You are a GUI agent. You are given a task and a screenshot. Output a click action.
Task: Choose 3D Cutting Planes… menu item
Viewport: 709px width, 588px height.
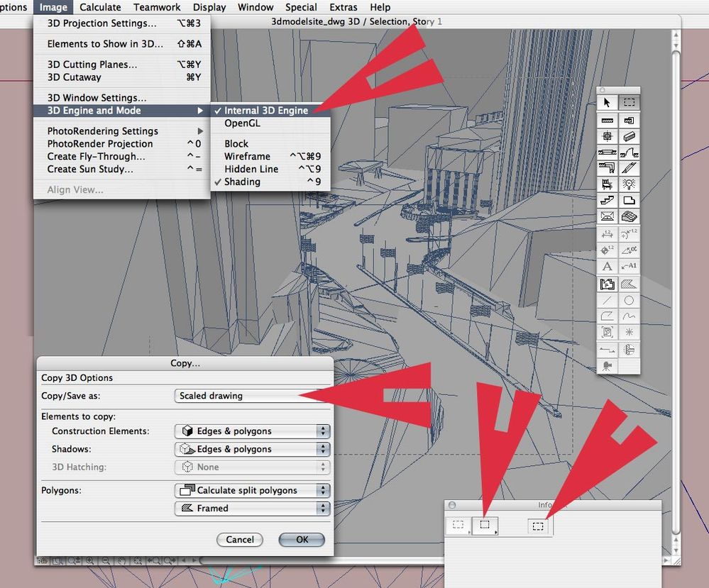click(121, 65)
